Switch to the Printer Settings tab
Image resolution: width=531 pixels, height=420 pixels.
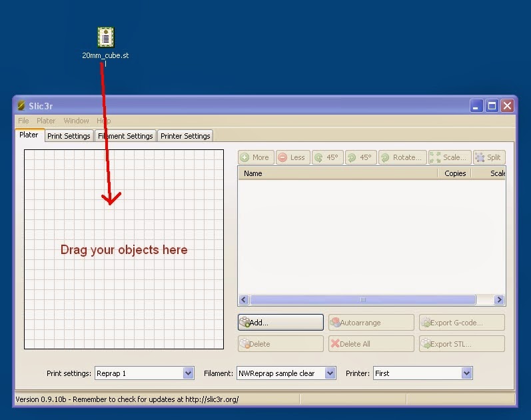(185, 136)
